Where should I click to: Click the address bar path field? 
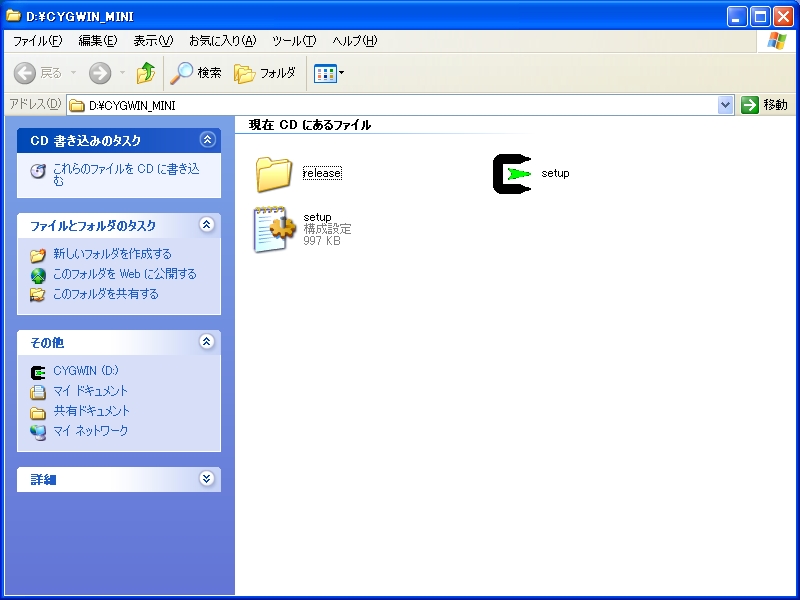click(x=400, y=105)
